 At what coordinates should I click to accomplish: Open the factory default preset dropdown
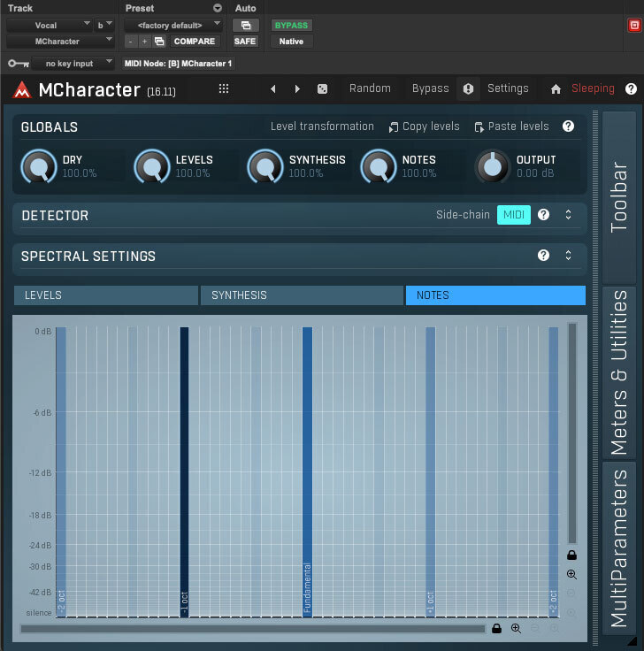point(173,26)
